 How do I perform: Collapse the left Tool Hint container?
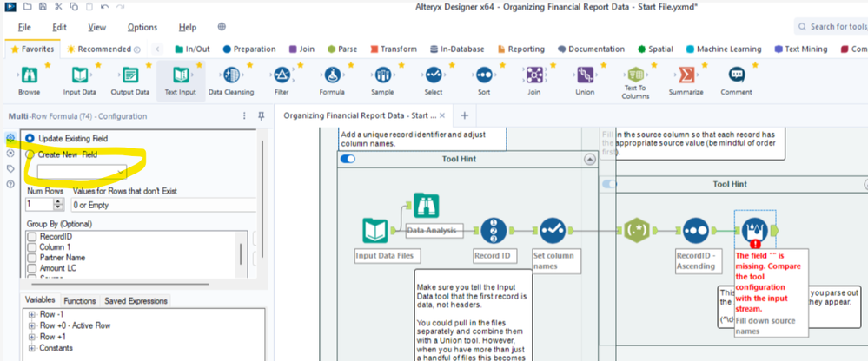pos(590,159)
